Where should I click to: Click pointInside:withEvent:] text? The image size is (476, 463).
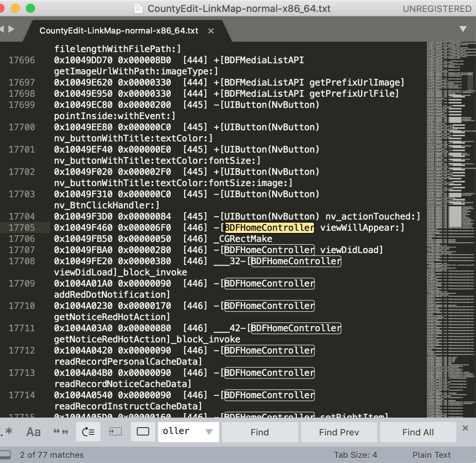click(x=115, y=116)
